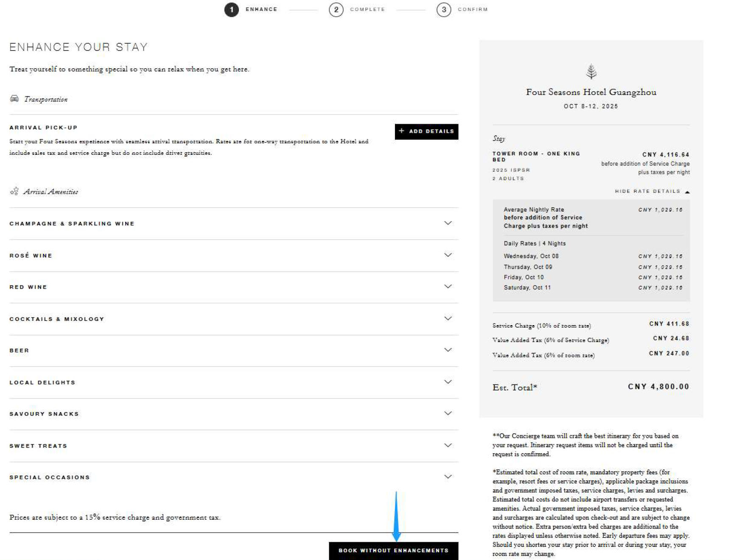Click Four Seasons Hotel Guangzhou title

coord(591,92)
